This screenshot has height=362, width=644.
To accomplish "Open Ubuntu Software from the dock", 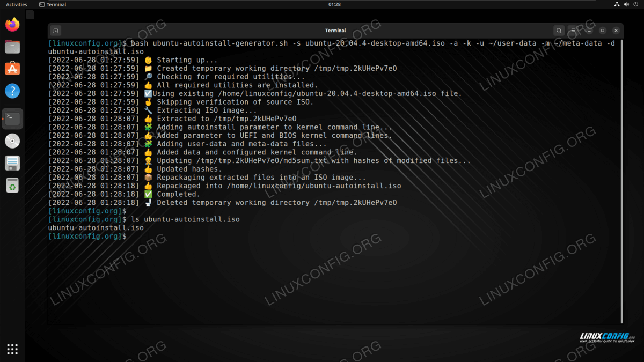I will [x=12, y=69].
